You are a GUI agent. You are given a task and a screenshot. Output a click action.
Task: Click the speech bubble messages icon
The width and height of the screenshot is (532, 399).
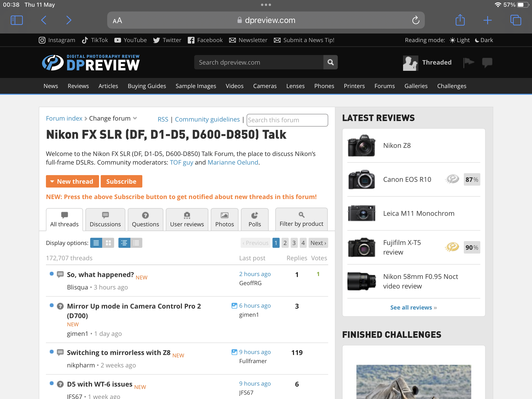[x=487, y=63]
